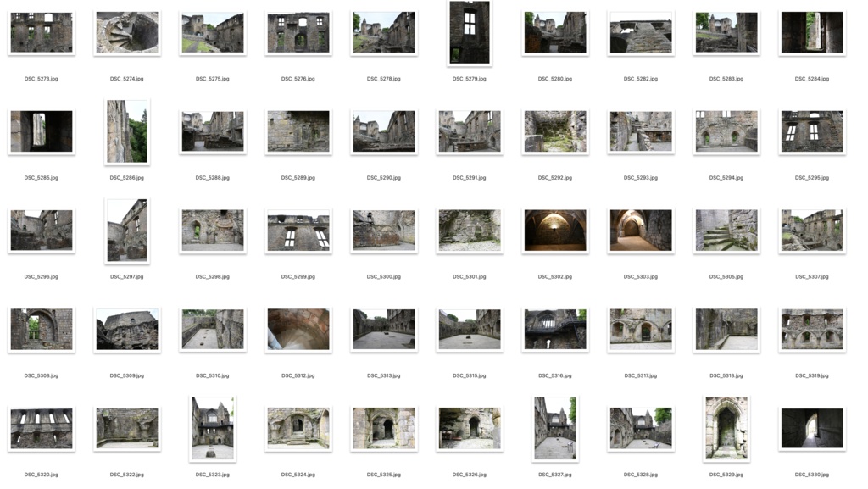868x489 pixels.
Task: Click the filename label DSC_5307.jpg
Action: 810,275
